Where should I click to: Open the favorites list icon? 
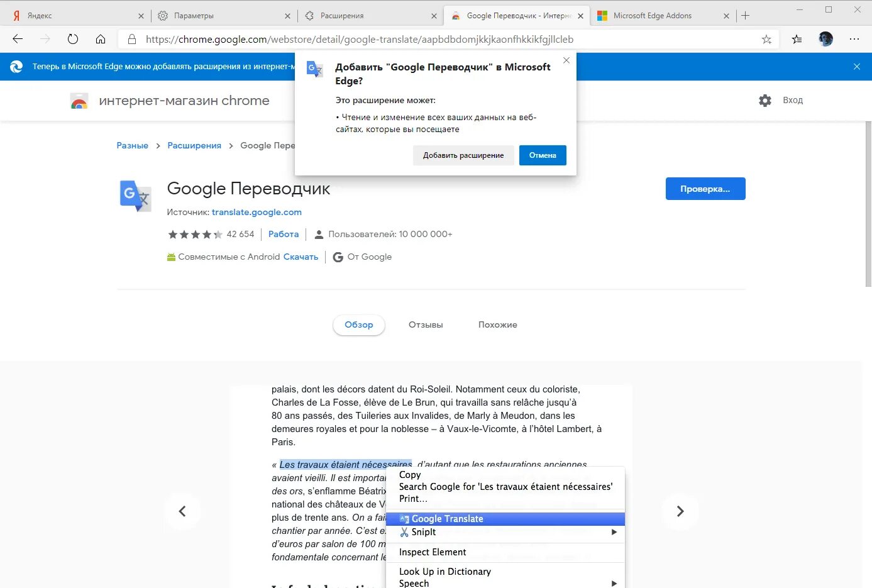tap(797, 39)
